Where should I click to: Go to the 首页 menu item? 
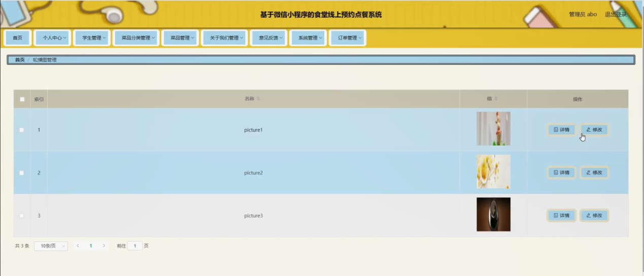tap(17, 38)
